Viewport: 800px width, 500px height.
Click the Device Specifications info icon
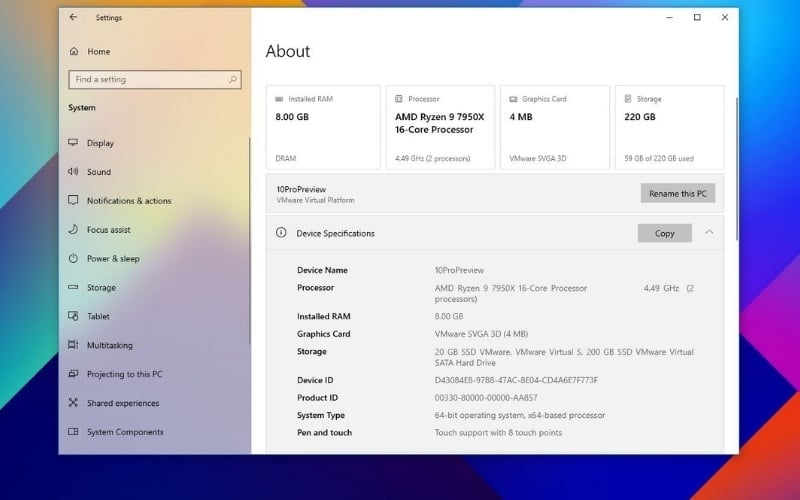(x=281, y=233)
